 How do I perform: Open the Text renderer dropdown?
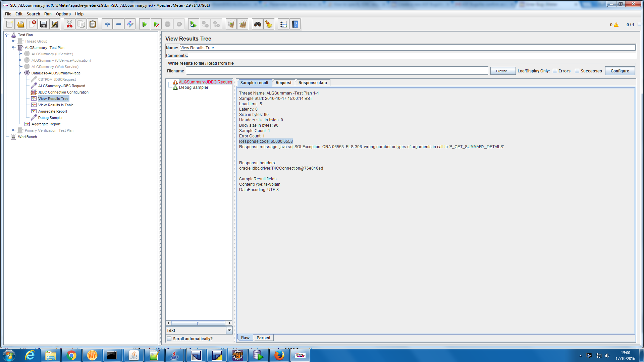[229, 330]
